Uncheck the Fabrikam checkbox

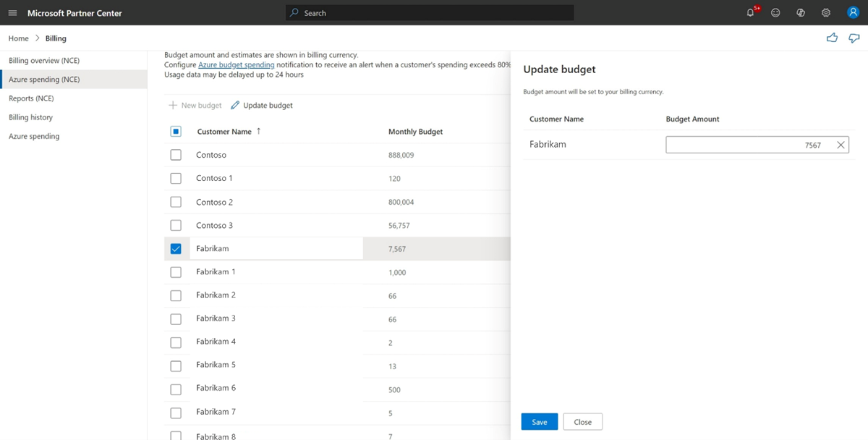pos(176,249)
